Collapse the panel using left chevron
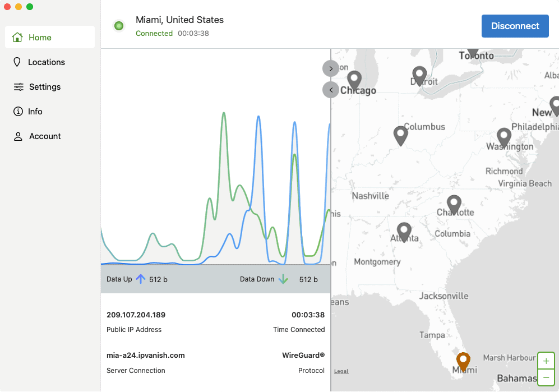 [x=330, y=90]
